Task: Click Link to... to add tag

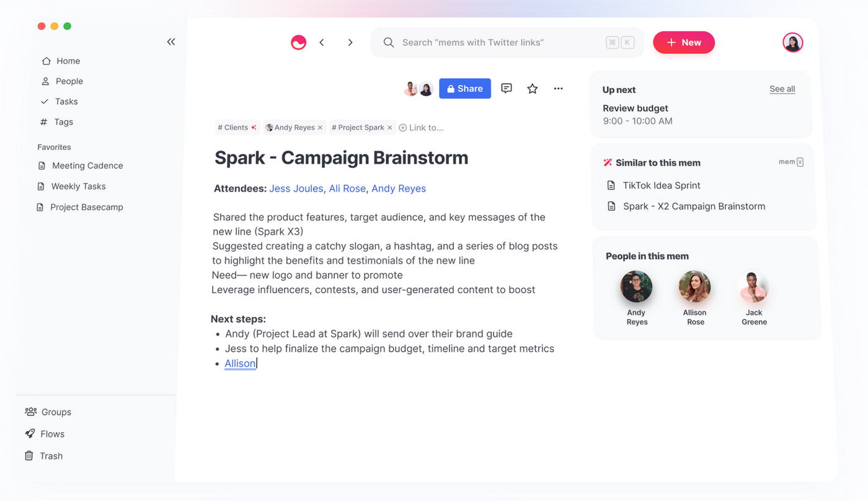Action: [422, 128]
